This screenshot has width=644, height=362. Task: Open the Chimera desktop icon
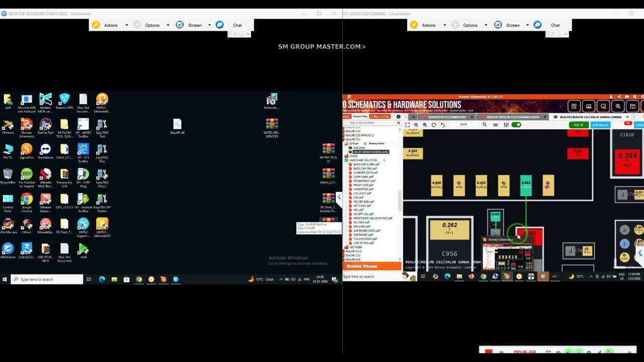click(x=8, y=127)
